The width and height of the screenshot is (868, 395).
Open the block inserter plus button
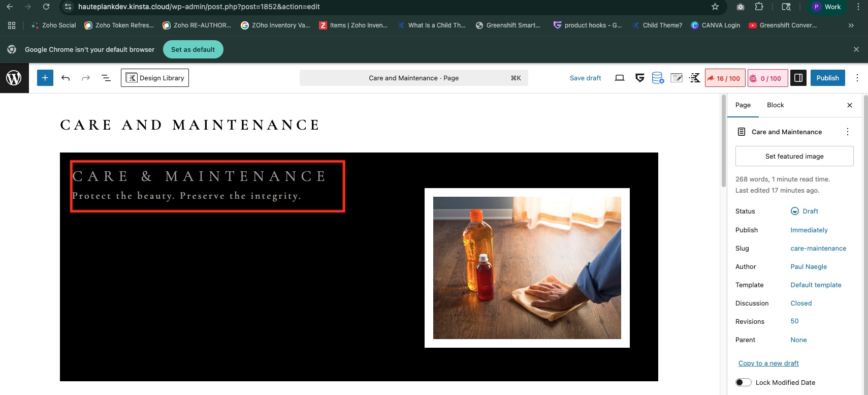click(45, 78)
